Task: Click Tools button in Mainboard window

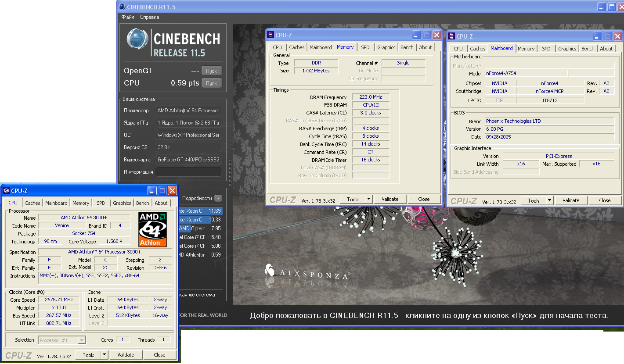Action: [x=534, y=200]
